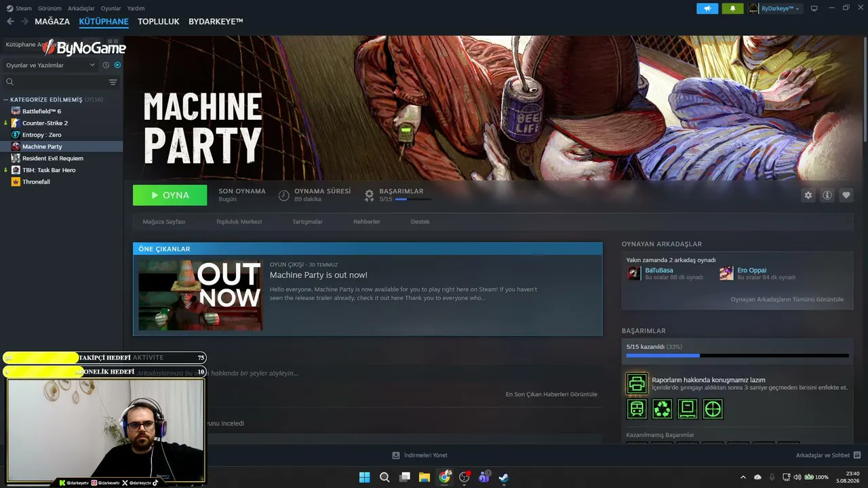Click En Son Çıkan Haberleri Görüntüle
This screenshot has height=488, width=868.
(551, 394)
